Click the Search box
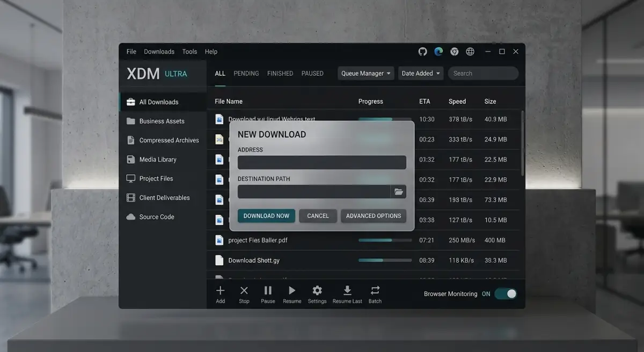The image size is (644, 352). (x=484, y=74)
